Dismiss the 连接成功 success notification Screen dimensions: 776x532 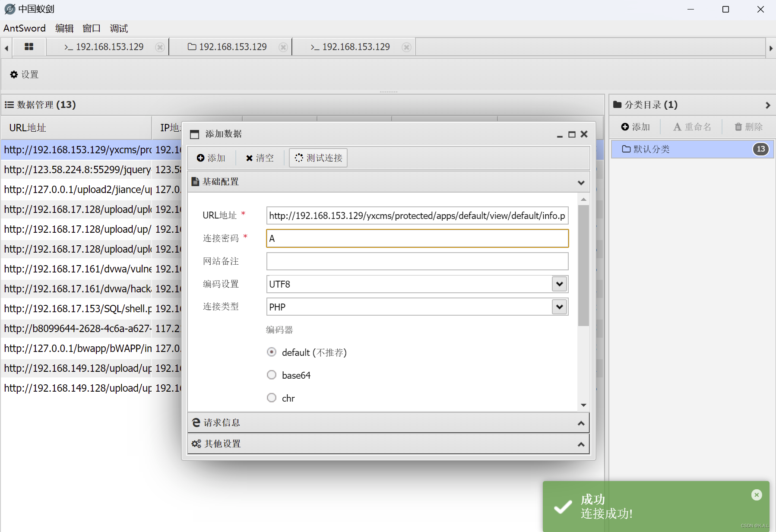pos(757,494)
